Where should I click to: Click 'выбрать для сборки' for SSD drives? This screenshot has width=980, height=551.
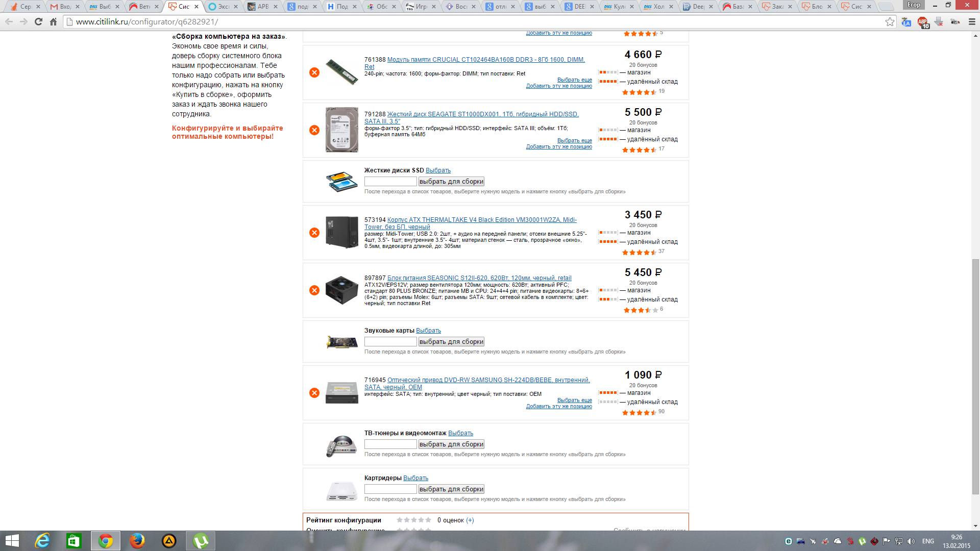coord(451,182)
